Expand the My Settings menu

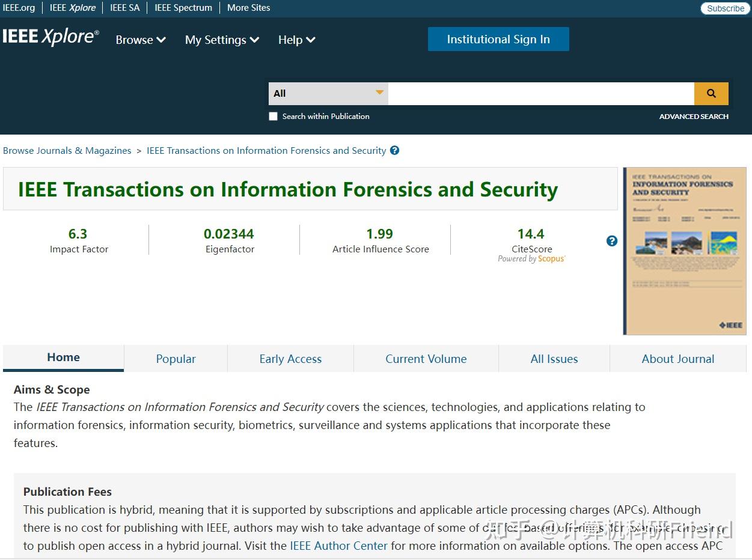222,40
